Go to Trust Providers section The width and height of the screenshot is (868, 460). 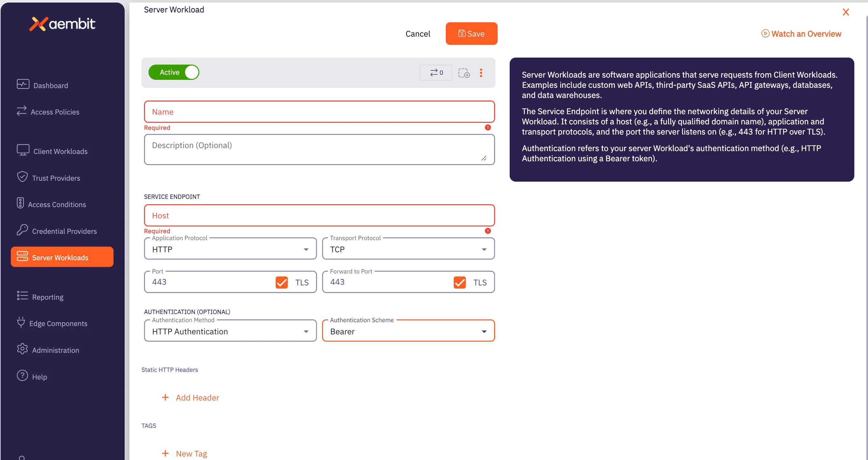(x=56, y=178)
